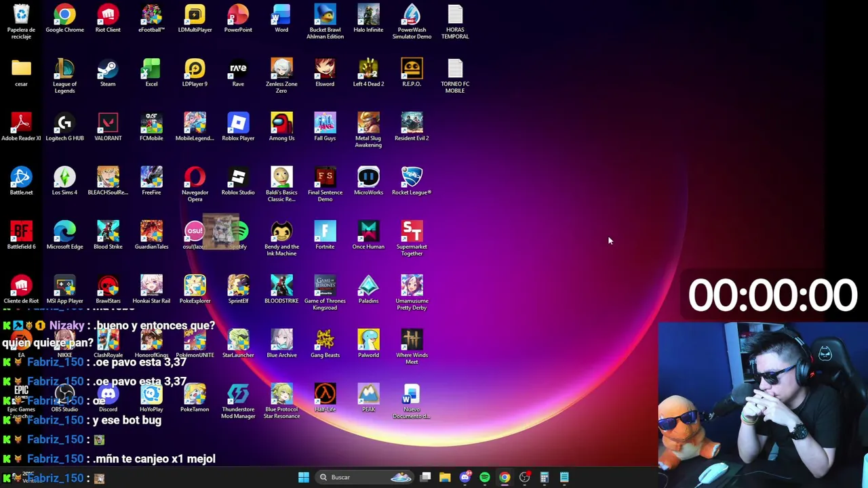Select the FreeFire desktop icon
The width and height of the screenshot is (868, 488).
point(151,182)
